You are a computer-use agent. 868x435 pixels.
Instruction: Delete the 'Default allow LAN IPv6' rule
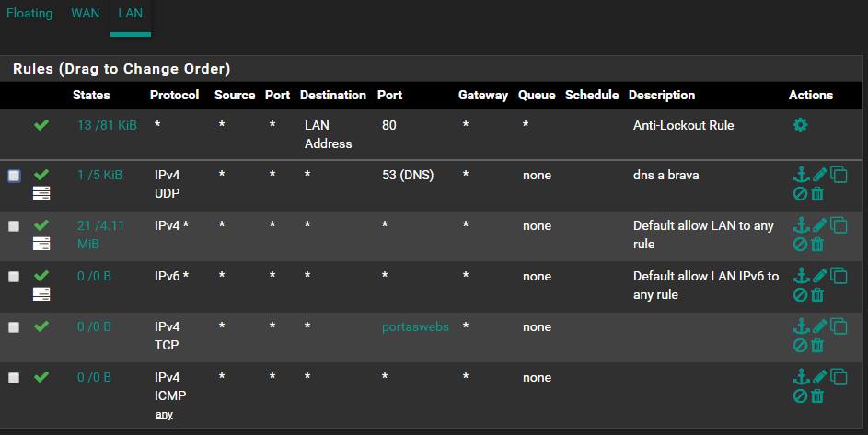click(x=817, y=295)
